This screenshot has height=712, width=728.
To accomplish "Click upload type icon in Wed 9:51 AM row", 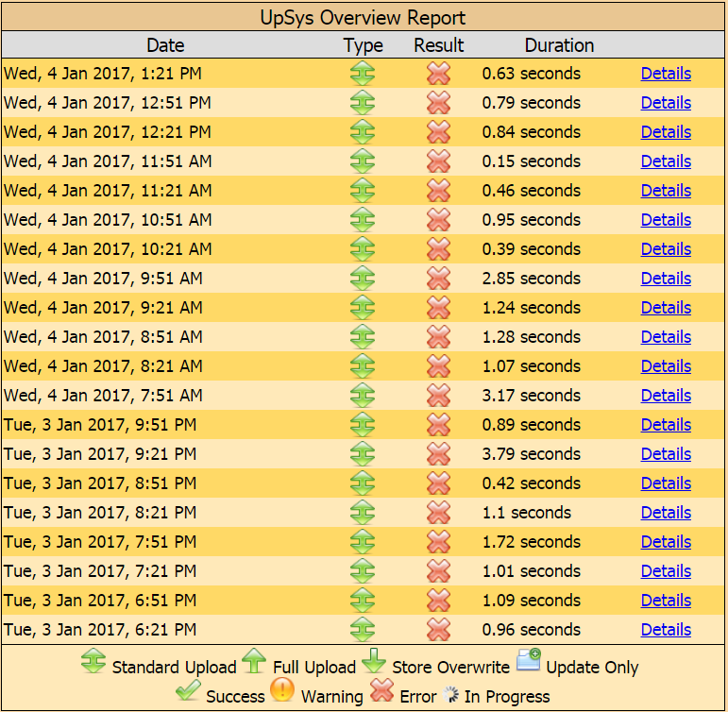I will [x=363, y=279].
